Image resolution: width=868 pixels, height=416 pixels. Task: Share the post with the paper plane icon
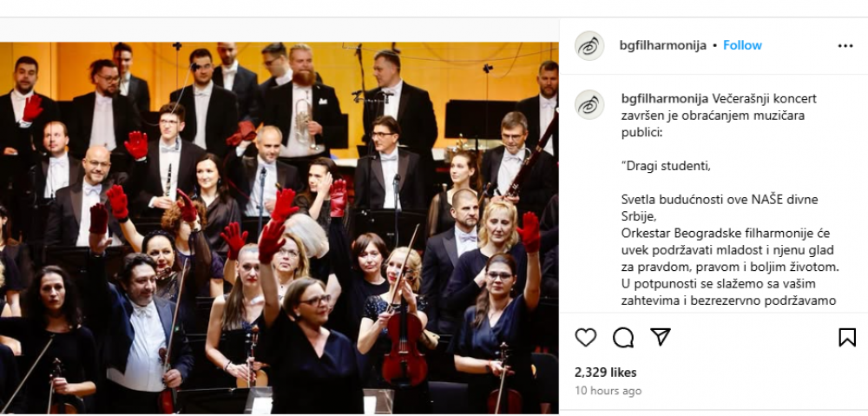(661, 337)
